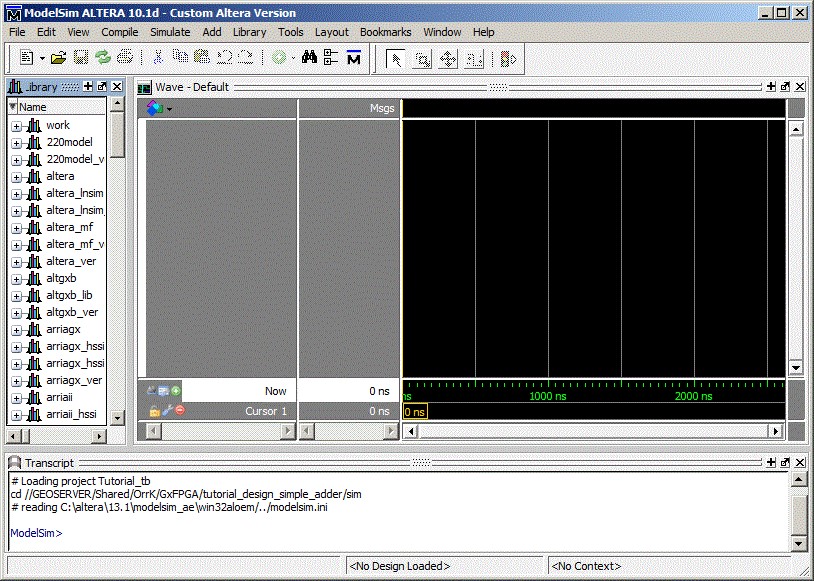The width and height of the screenshot is (814, 581).
Task: Open the Simulate menu
Action: point(169,32)
